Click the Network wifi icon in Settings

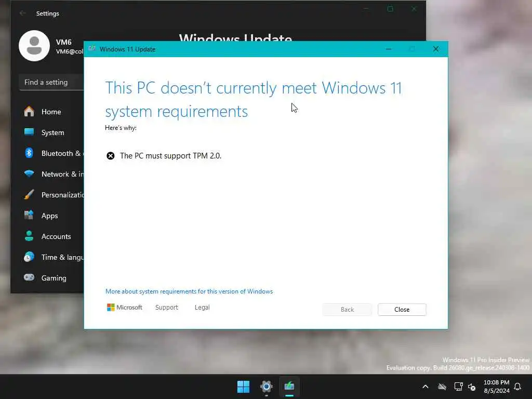29,174
